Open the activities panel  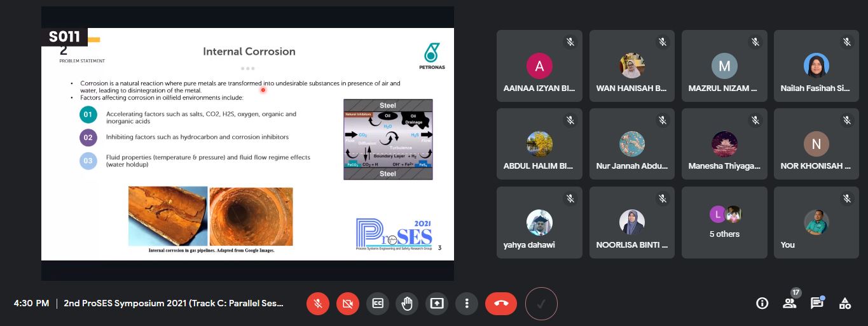click(x=845, y=303)
